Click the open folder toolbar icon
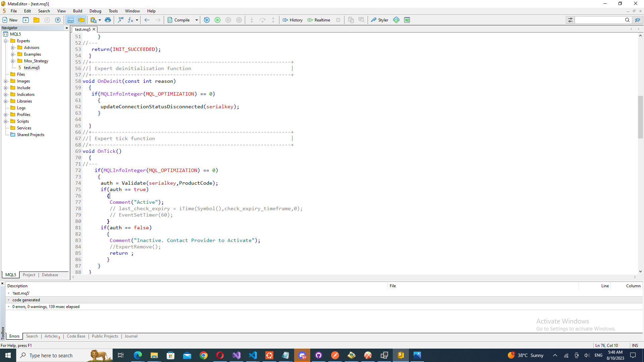This screenshot has height=362, width=644. (36, 20)
